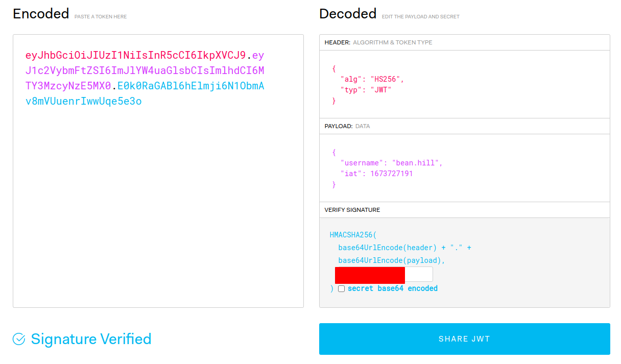
Task: Click the "Signature Verified" status text
Action: coord(91,339)
